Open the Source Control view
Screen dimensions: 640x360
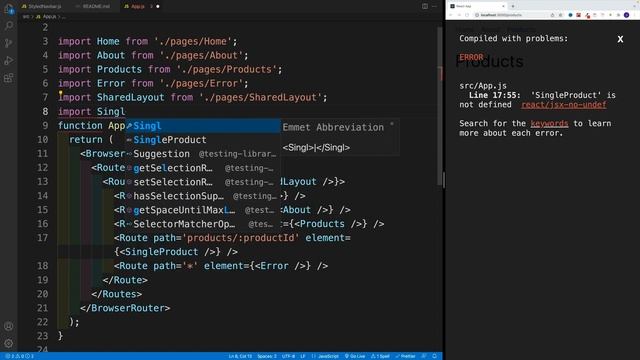(x=9, y=43)
